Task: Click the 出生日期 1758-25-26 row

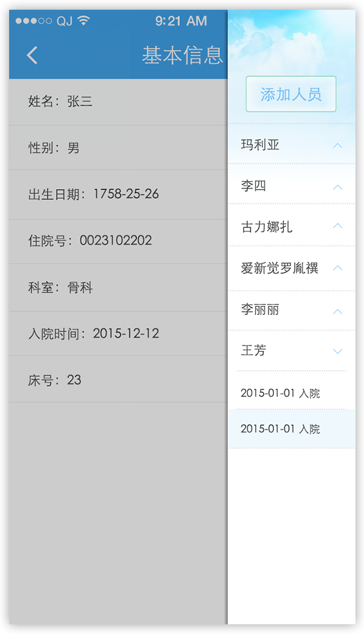Action: pos(118,195)
